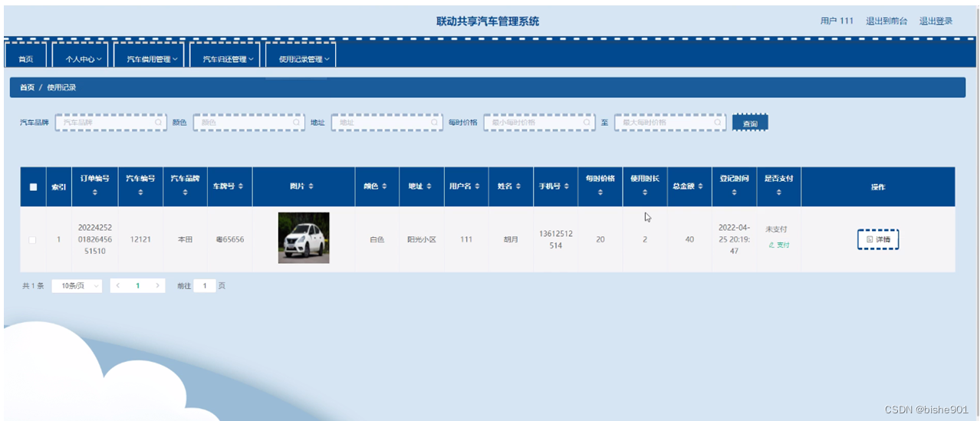Image resolution: width=980 pixels, height=421 pixels.
Task: Click the 阳光小区 address cell
Action: (x=422, y=240)
